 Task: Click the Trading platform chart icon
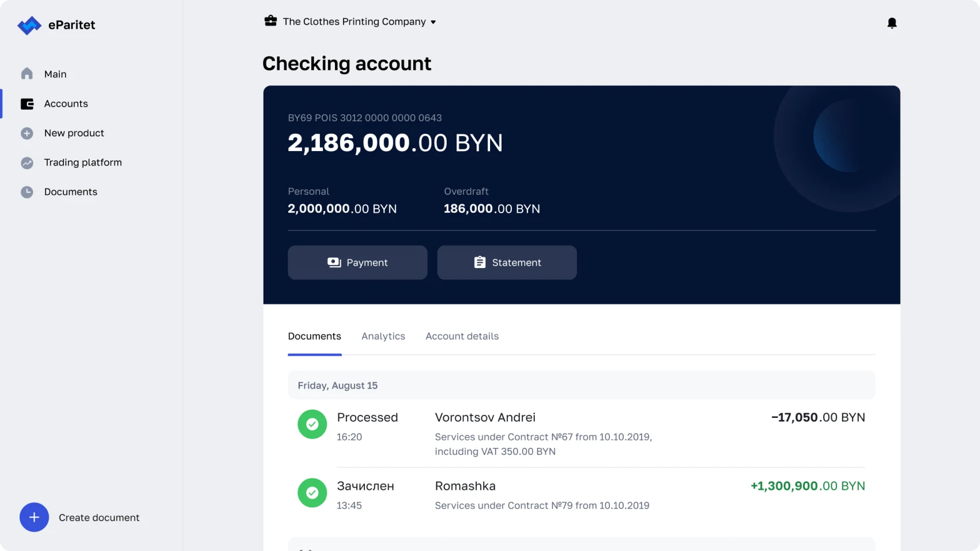(x=27, y=163)
